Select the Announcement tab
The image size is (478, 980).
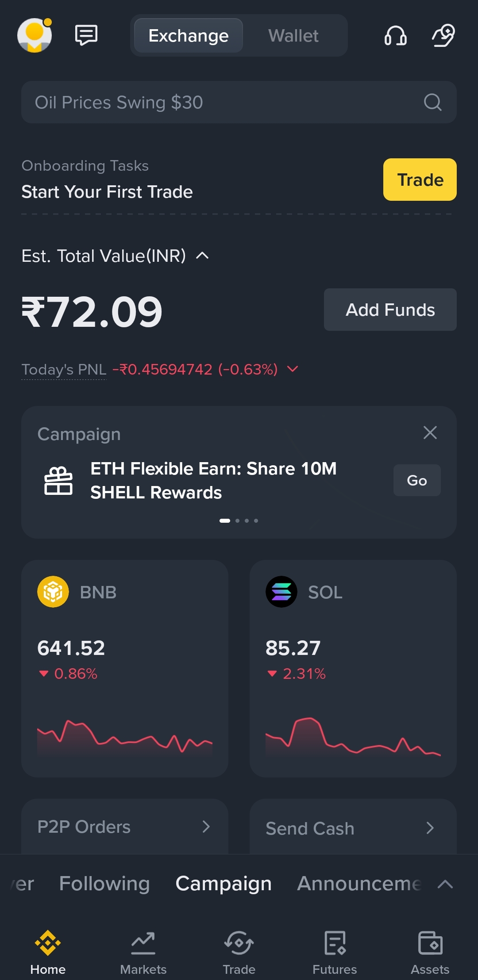358,884
